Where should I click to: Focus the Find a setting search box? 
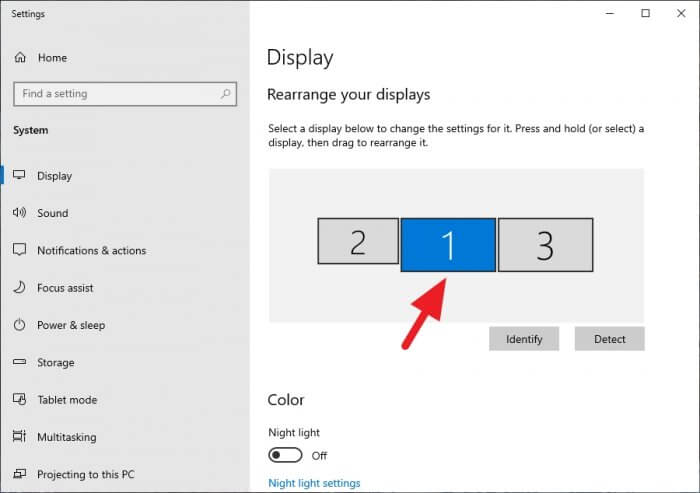pyautogui.click(x=125, y=94)
